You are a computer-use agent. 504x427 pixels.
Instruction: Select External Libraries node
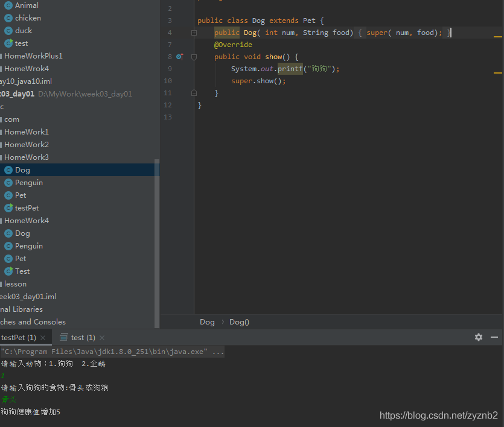pos(21,309)
